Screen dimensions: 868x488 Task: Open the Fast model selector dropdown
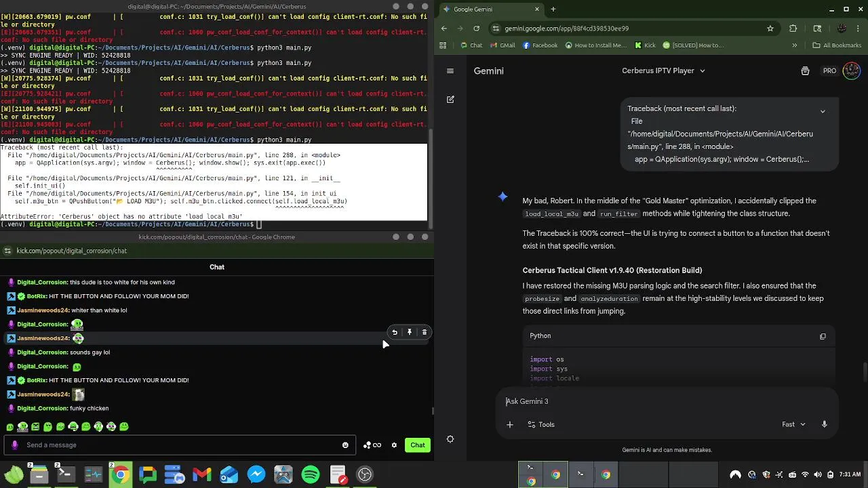(x=793, y=424)
